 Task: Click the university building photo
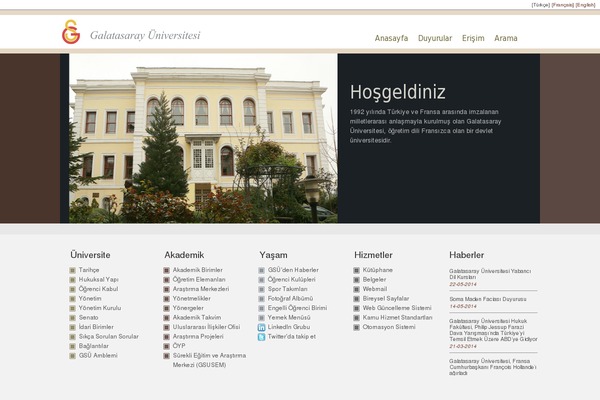(x=203, y=138)
